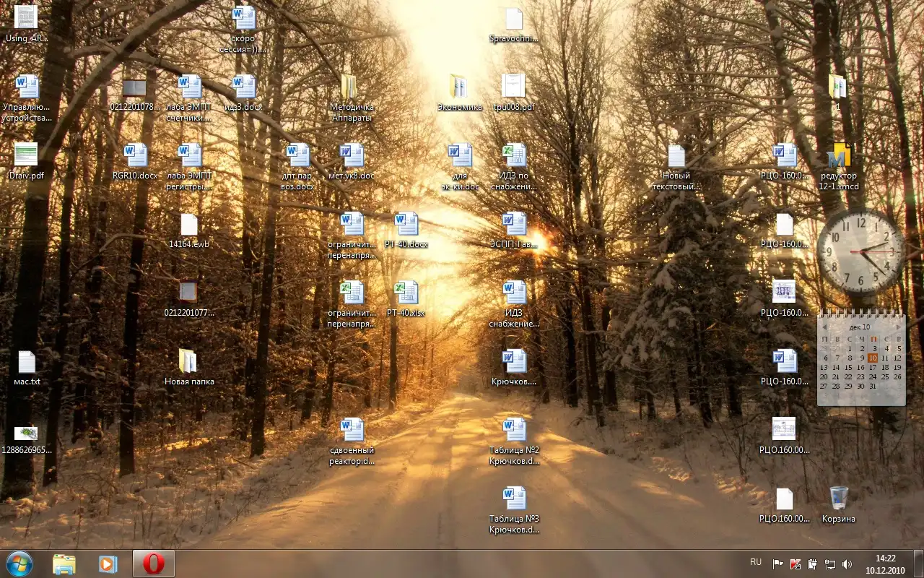The height and width of the screenshot is (578, 924).
Task: Go to previous month in calendar gadget
Action: (824, 327)
